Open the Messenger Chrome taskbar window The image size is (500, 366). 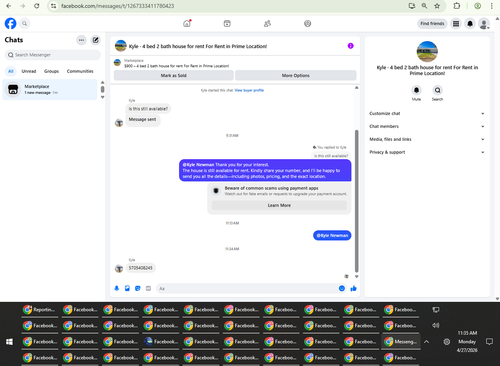click(x=401, y=342)
